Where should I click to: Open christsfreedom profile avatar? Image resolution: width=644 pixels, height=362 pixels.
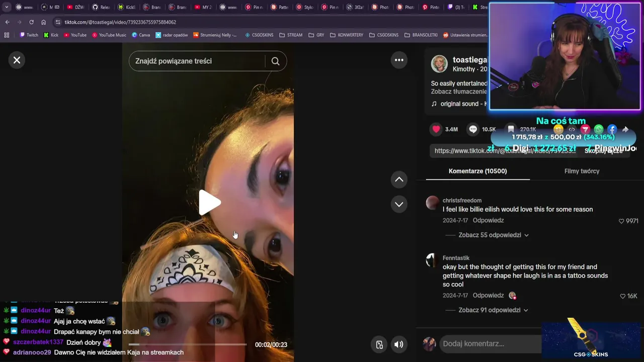click(x=433, y=203)
